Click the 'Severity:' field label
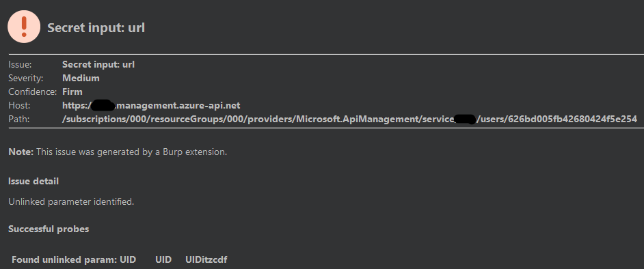 tap(25, 78)
